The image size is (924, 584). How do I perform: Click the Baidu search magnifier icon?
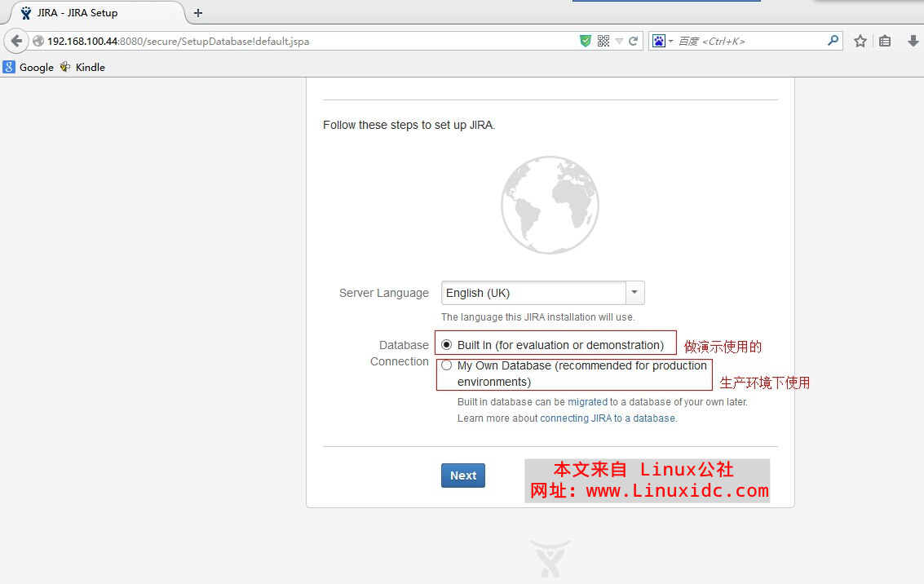click(833, 40)
